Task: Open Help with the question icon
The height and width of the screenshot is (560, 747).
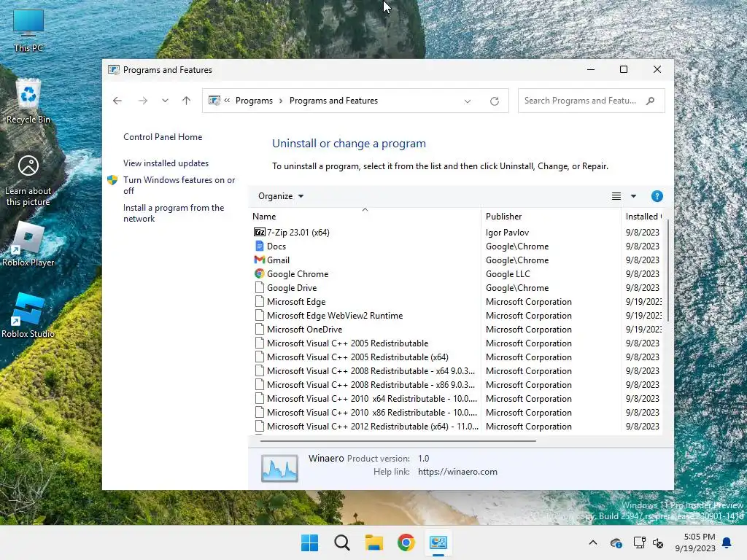Action: [657, 196]
